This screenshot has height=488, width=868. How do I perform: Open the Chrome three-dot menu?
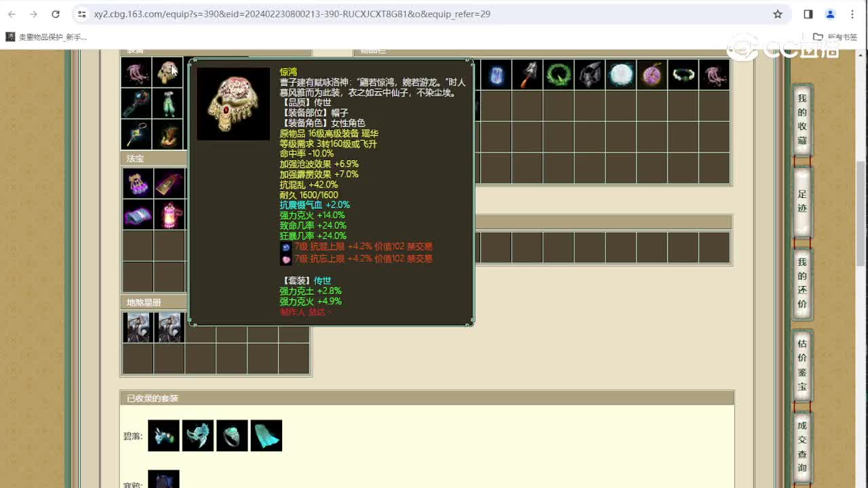coord(852,14)
